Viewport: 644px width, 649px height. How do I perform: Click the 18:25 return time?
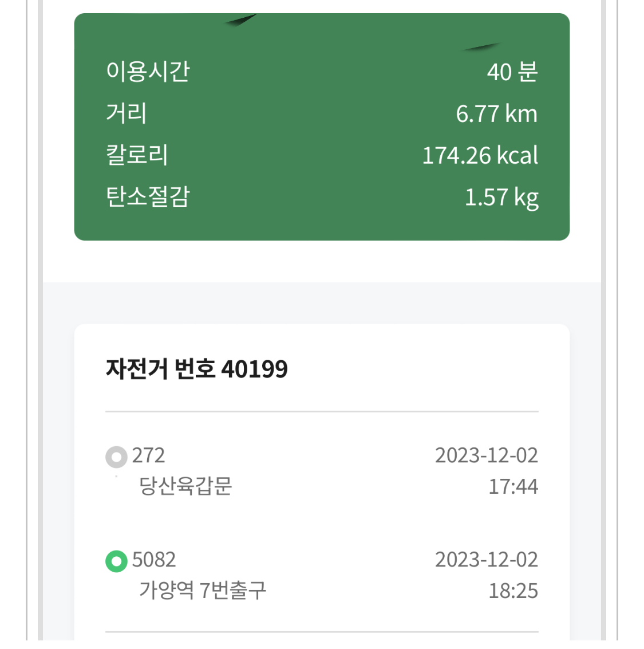pos(513,591)
